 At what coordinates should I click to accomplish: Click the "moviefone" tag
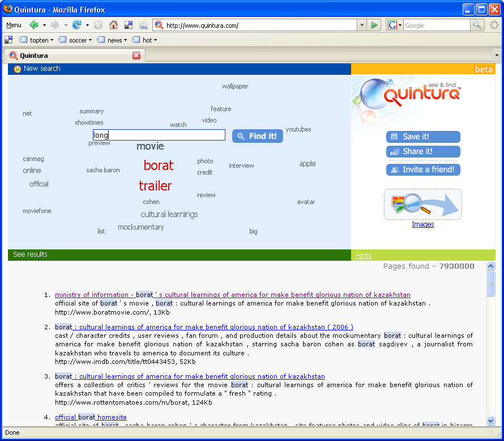click(37, 211)
